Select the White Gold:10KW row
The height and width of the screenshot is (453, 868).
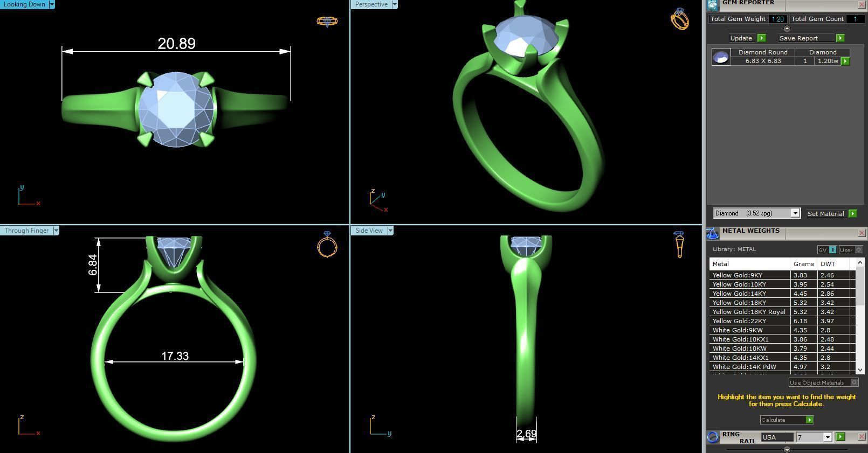click(x=782, y=349)
